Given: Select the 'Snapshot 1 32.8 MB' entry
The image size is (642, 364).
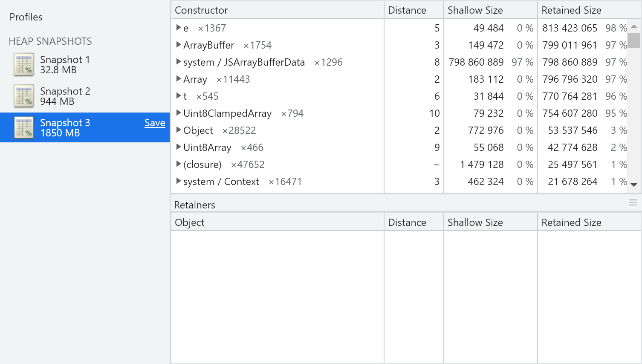Looking at the screenshot, I should pyautogui.click(x=85, y=65).
